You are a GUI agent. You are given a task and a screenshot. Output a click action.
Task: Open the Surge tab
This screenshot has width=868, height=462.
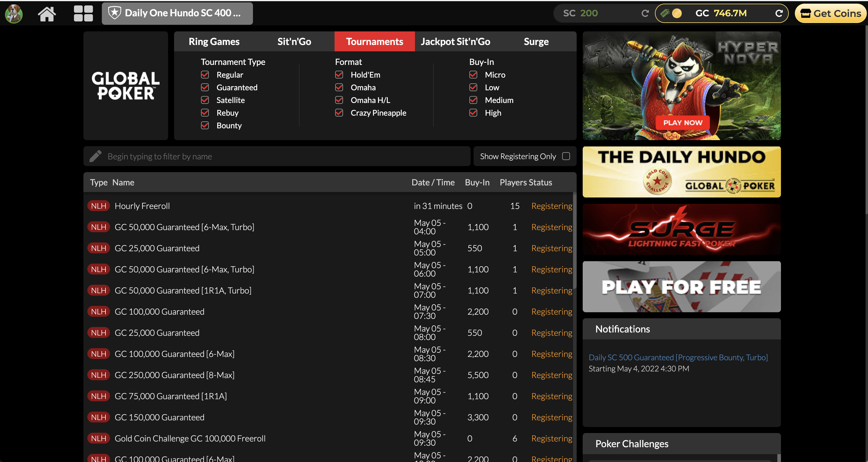pos(536,41)
